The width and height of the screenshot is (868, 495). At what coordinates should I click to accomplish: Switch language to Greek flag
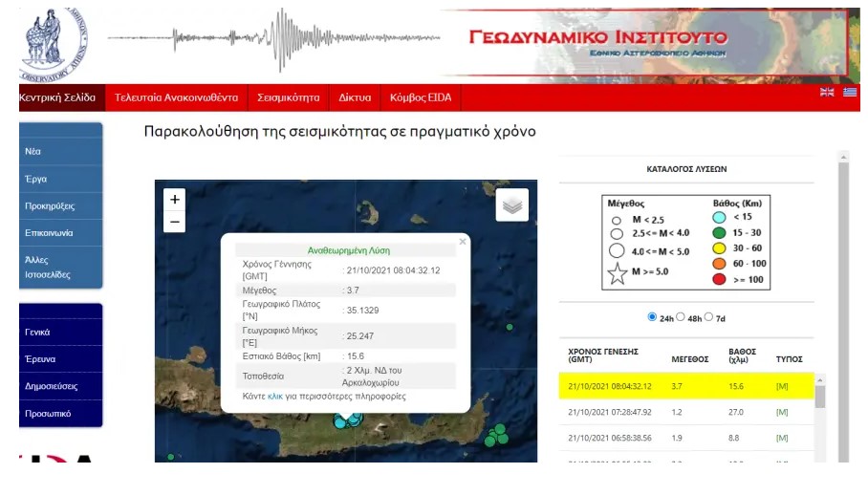coord(850,93)
